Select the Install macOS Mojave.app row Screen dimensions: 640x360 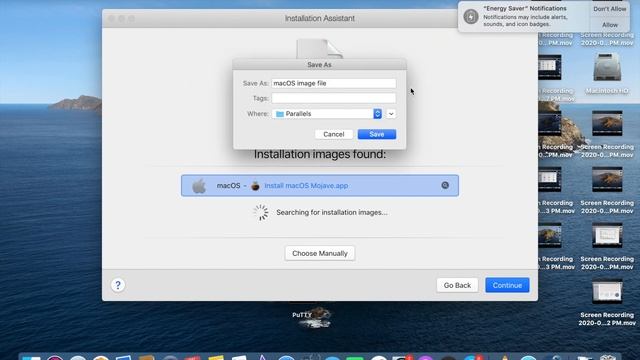coord(320,186)
